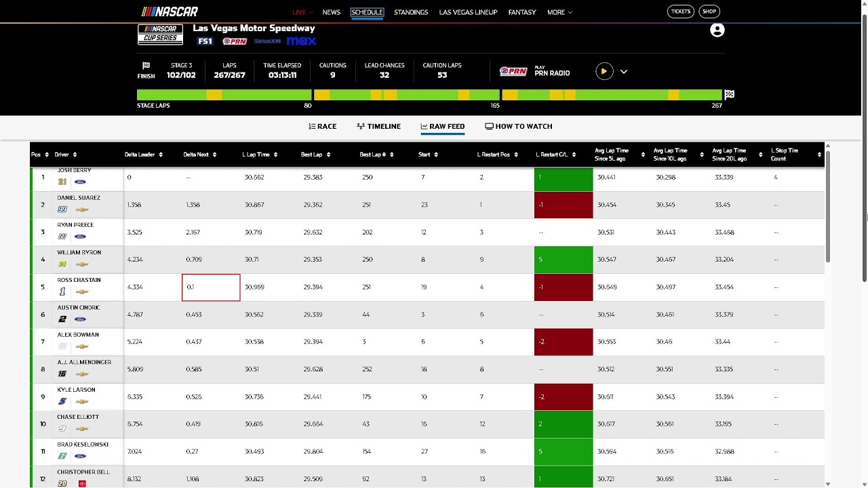Sort by Best Lap column
This screenshot has height=488, width=868.
click(316, 155)
